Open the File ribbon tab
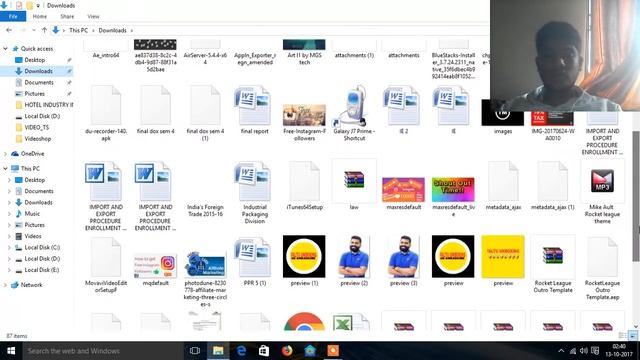 (13, 16)
